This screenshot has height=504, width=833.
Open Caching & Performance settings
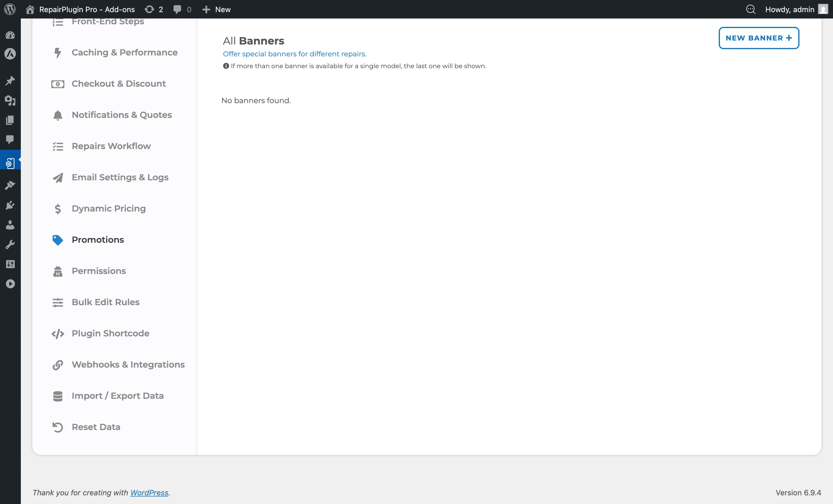pyautogui.click(x=124, y=52)
